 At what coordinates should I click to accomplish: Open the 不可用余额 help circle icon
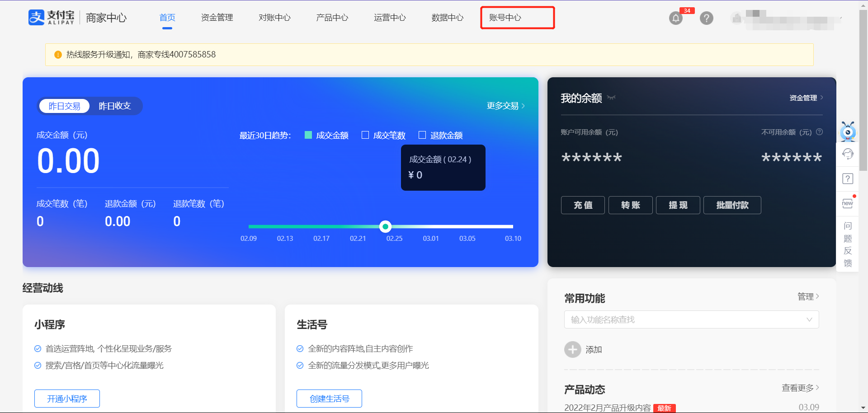coord(820,132)
